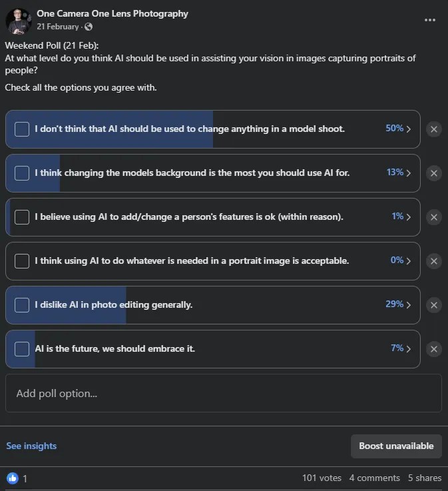This screenshot has width=448, height=491.
Task: Tick the "I dislike AI in photo editing" checkbox
Action: coord(22,305)
